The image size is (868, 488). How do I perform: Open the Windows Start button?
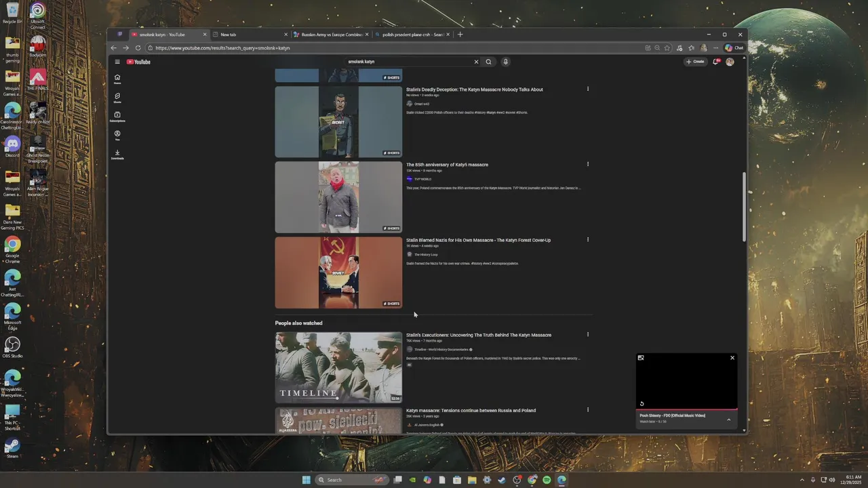click(x=306, y=480)
